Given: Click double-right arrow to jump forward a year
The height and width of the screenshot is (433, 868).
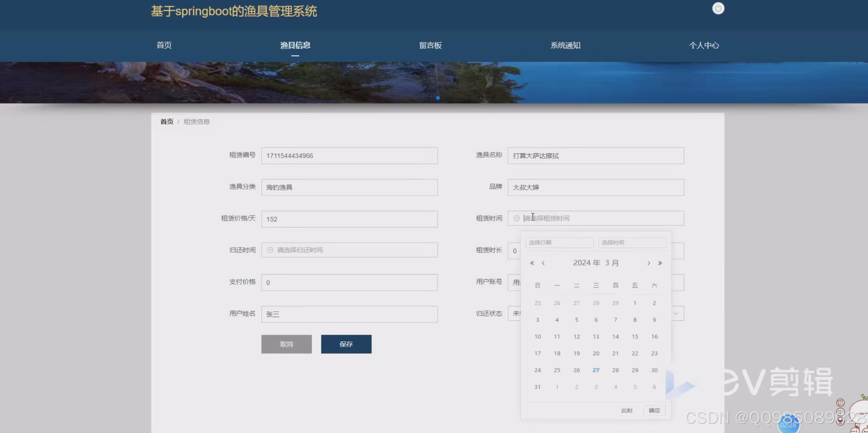Looking at the screenshot, I should (x=660, y=263).
